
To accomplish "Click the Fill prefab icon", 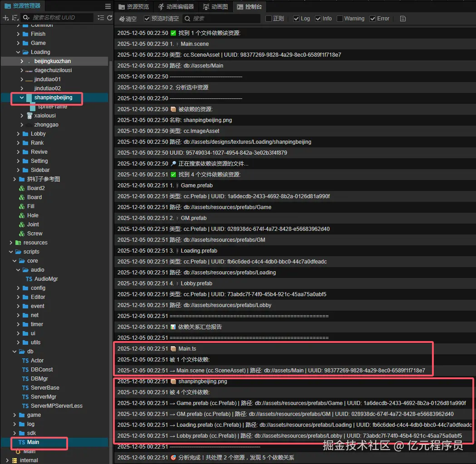I will click(22, 206).
